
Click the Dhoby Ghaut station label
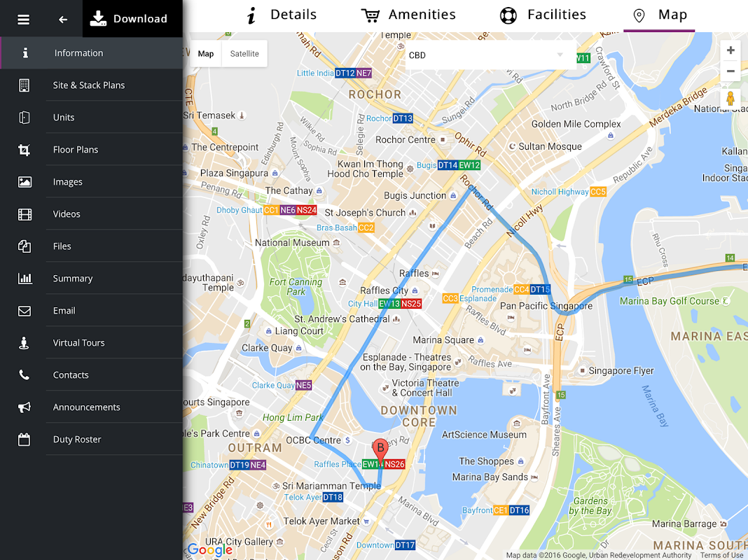[239, 210]
